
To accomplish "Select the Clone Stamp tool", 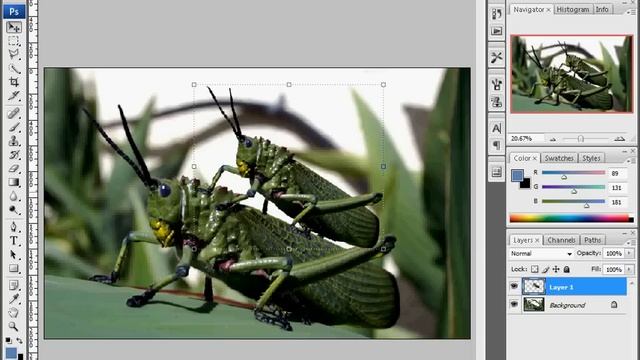I will 13,141.
